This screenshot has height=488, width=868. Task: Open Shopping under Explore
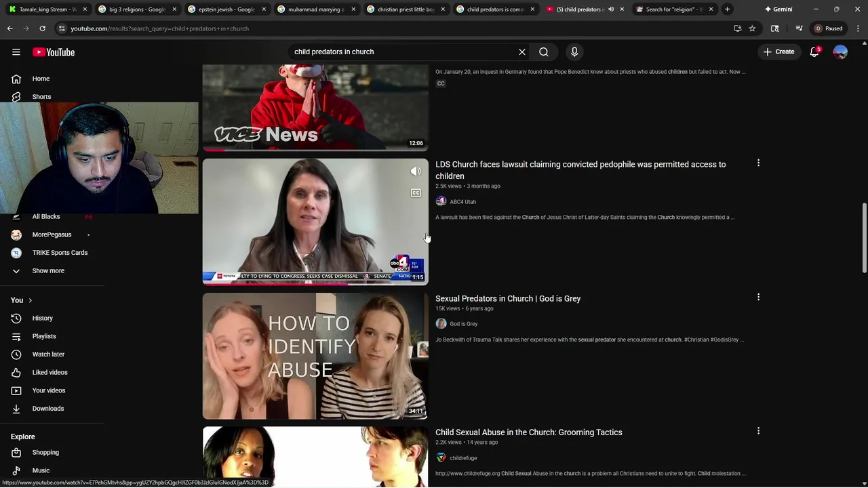(45, 453)
